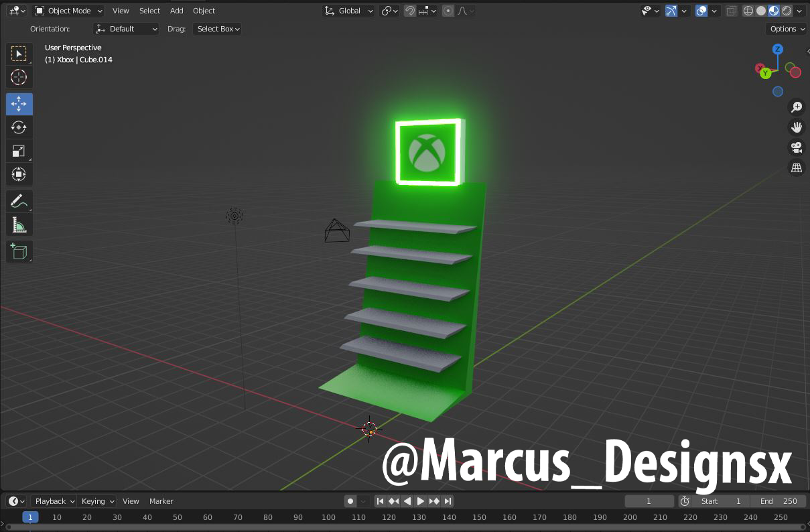810x532 pixels.
Task: Open the Object Mode dropdown
Action: point(68,11)
